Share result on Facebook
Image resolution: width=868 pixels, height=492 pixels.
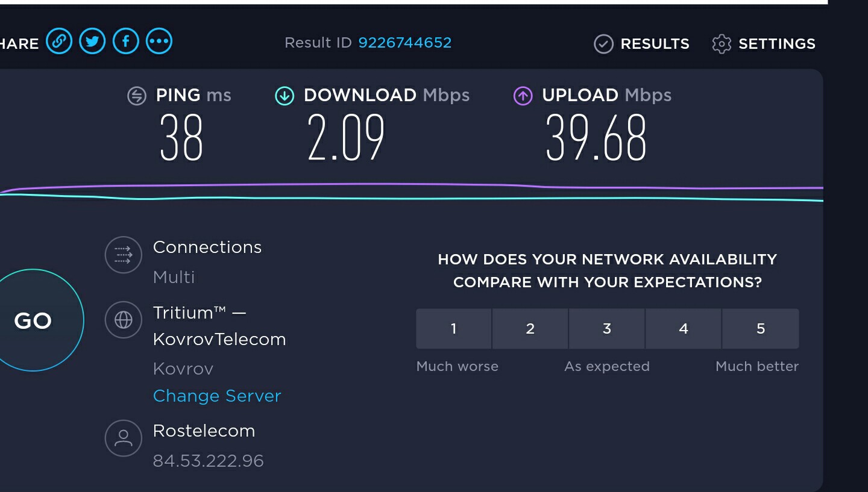click(126, 42)
